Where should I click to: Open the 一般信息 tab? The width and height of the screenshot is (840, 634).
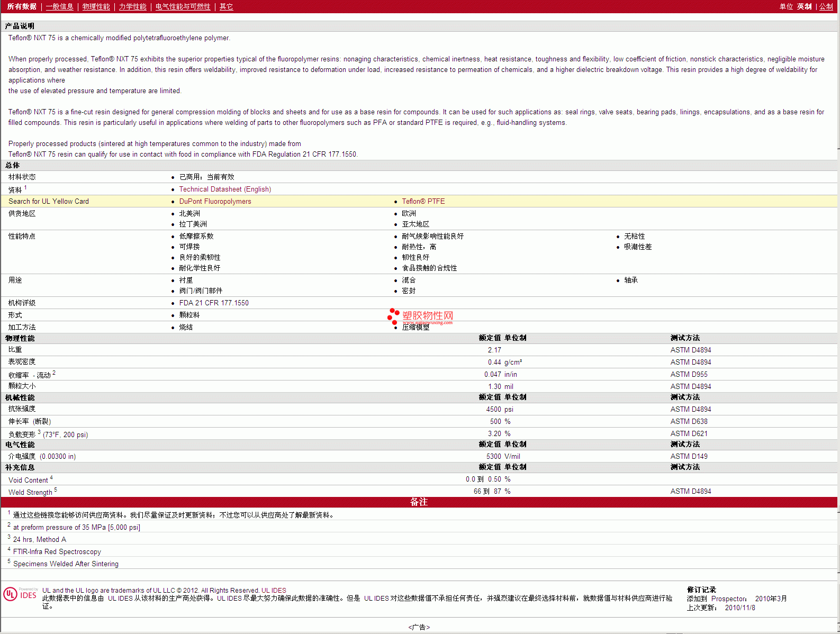coord(59,6)
